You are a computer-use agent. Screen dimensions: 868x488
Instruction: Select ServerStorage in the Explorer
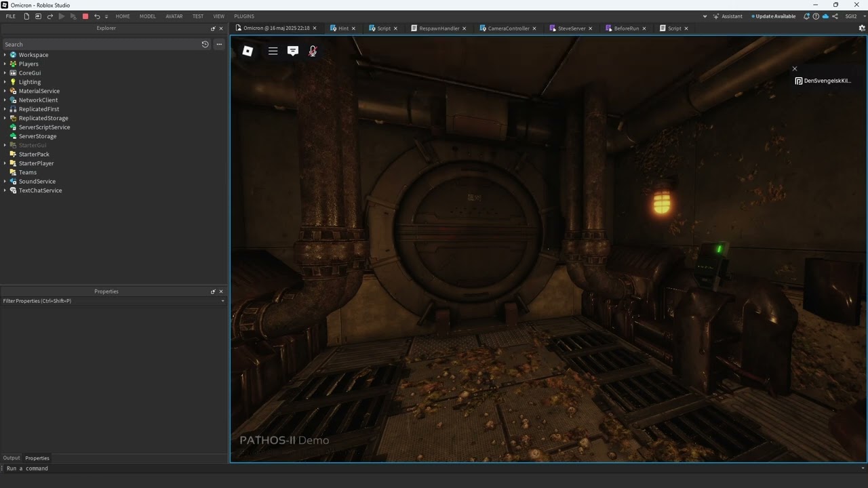click(37, 136)
